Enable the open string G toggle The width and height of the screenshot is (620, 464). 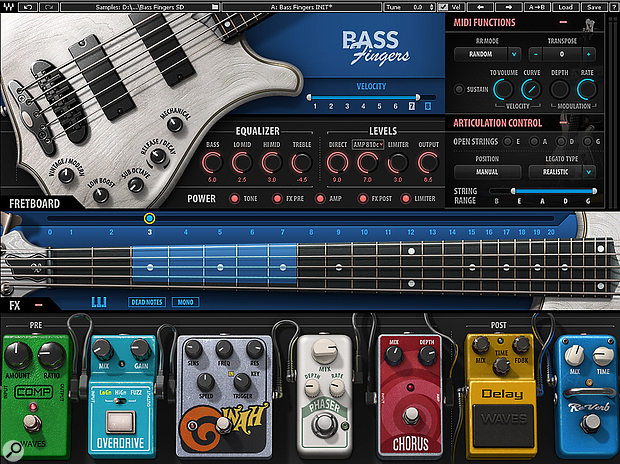tap(588, 141)
